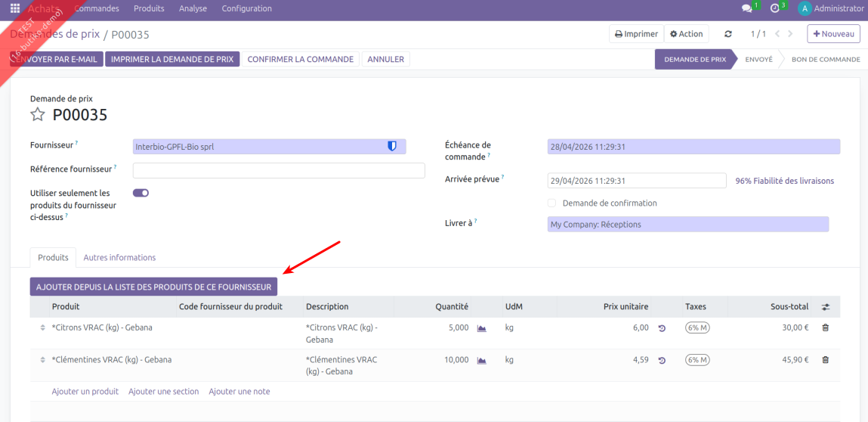Switch to Autres informations tab
868x422 pixels.
(119, 258)
